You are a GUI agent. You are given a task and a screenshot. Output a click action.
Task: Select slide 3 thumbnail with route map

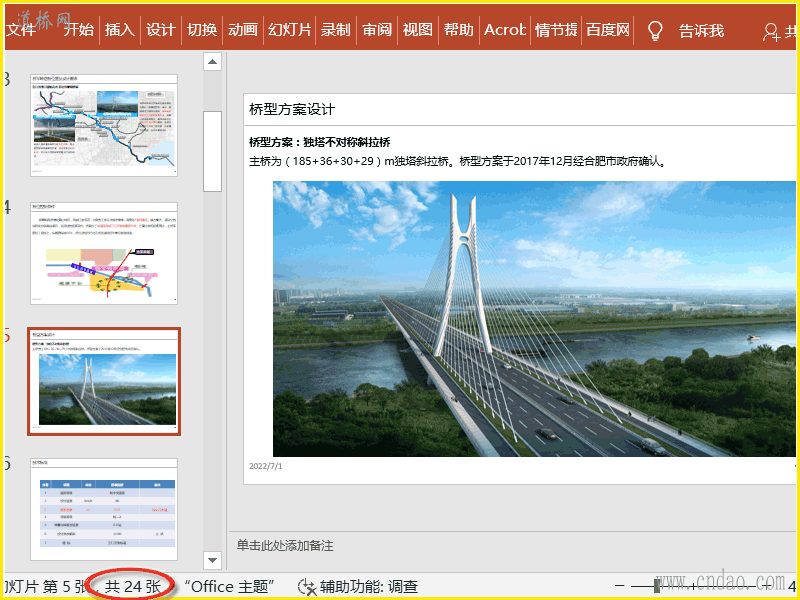104,126
